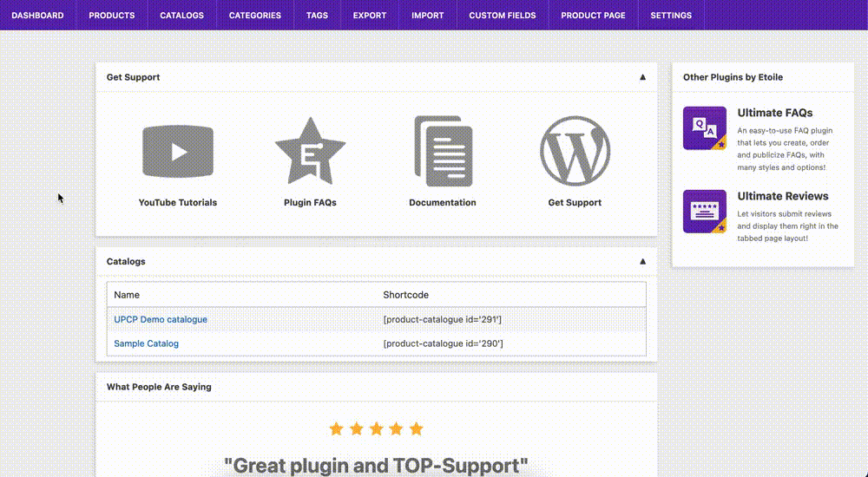Open the Documentation pages icon
This screenshot has height=477, width=868.
pyautogui.click(x=444, y=151)
